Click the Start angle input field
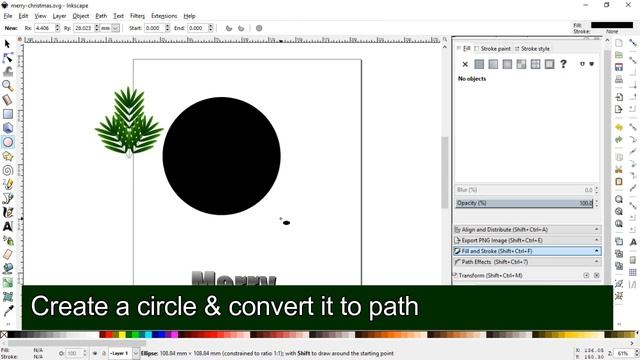 [x=154, y=28]
